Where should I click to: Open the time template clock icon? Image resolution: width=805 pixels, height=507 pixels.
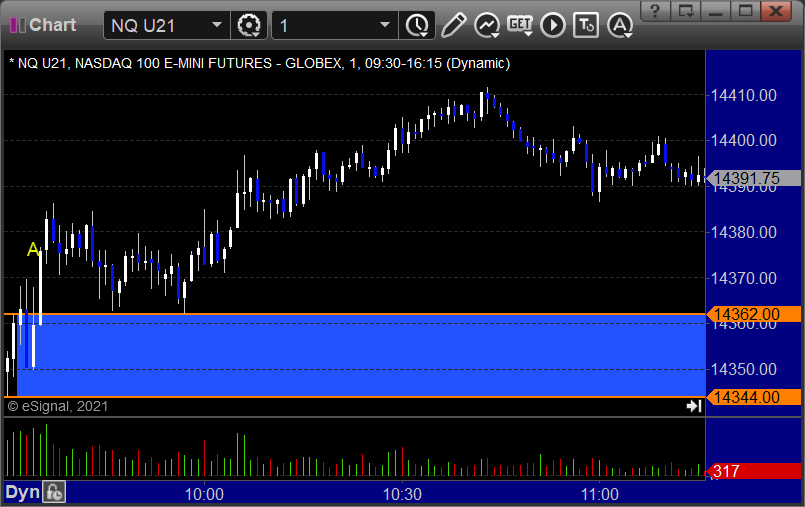point(417,25)
